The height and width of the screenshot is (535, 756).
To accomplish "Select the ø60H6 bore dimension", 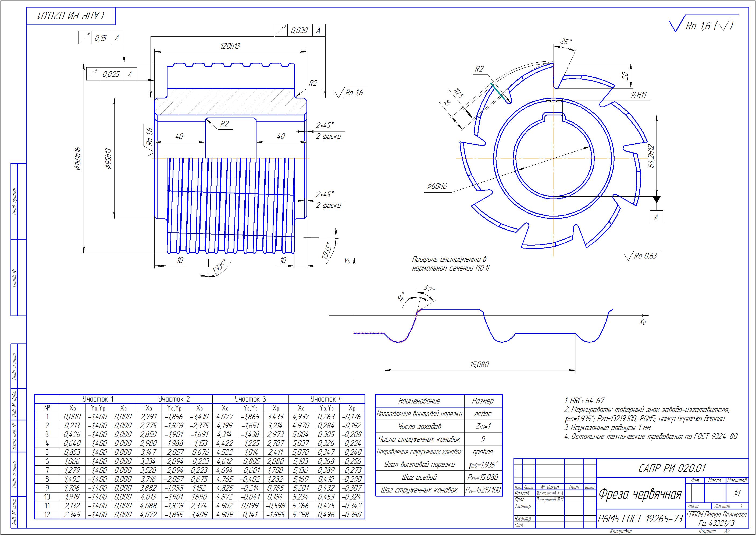I will (437, 187).
